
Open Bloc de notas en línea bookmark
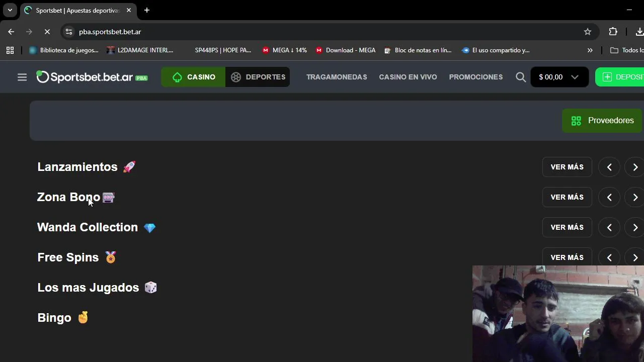[418, 50]
